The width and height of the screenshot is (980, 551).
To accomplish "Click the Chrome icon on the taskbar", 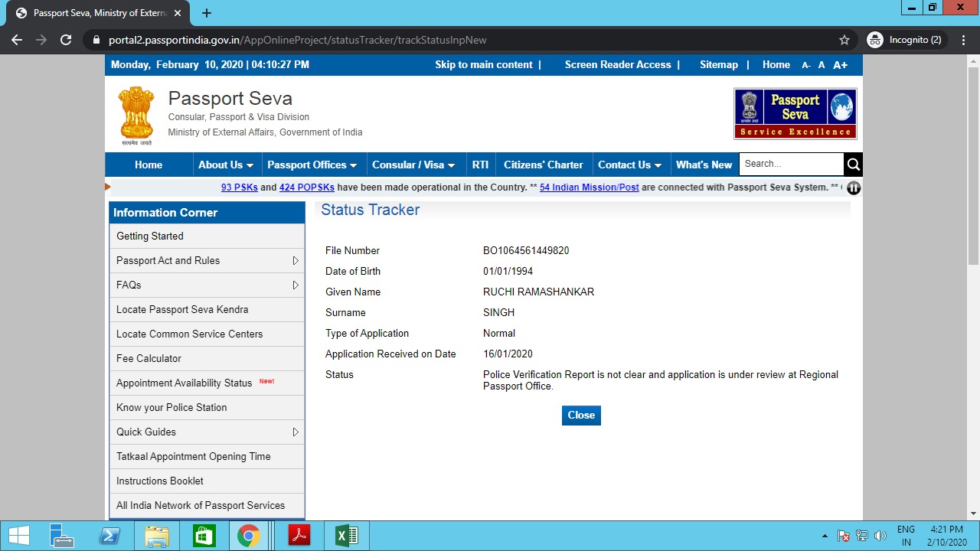I will pos(248,536).
